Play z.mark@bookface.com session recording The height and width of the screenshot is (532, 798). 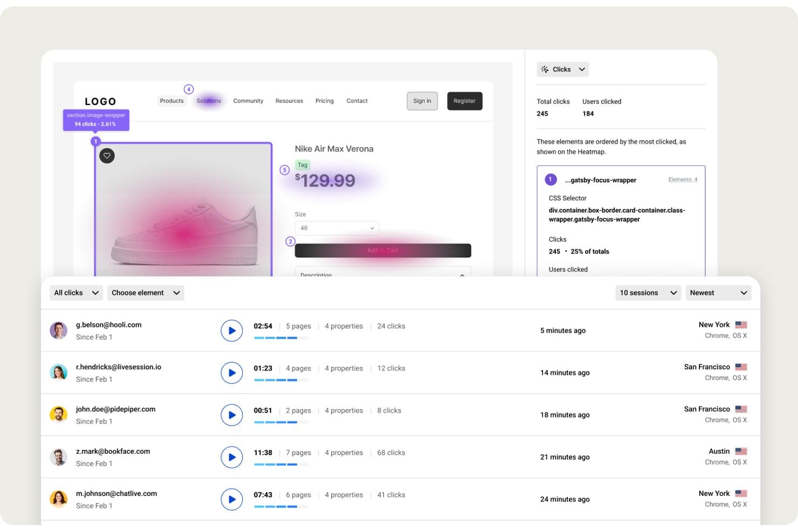pyautogui.click(x=232, y=457)
